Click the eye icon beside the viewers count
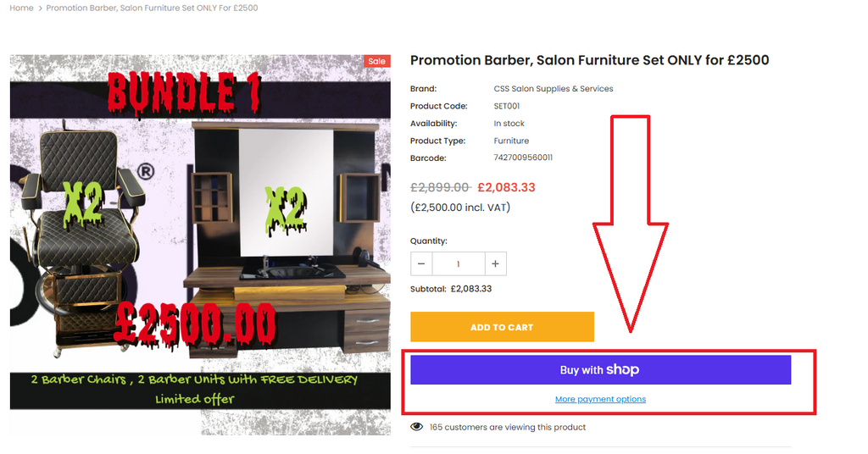The height and width of the screenshot is (454, 868). click(x=416, y=427)
